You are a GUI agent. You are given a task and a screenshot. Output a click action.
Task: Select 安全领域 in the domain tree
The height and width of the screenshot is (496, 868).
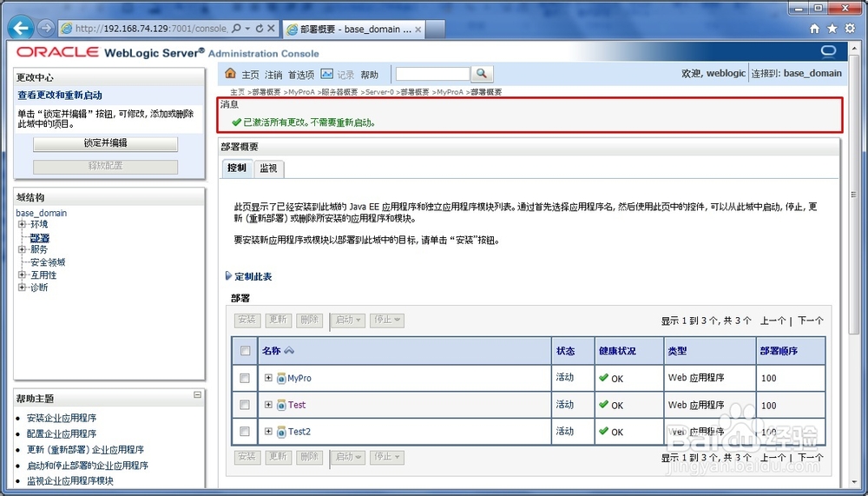[48, 262]
